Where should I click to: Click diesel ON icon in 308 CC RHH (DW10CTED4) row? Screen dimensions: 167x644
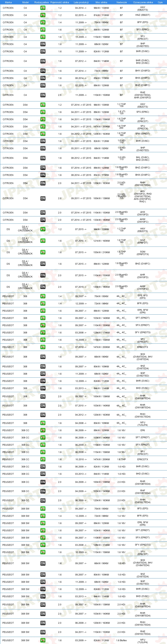click(x=43, y=500)
